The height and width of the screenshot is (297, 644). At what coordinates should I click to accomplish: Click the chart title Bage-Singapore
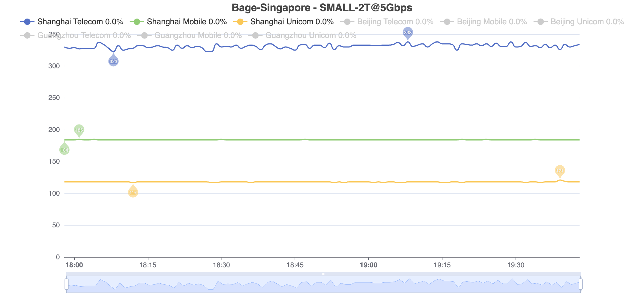click(x=322, y=8)
